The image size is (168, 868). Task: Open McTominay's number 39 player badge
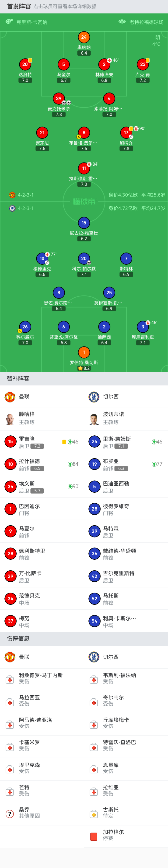[59, 98]
